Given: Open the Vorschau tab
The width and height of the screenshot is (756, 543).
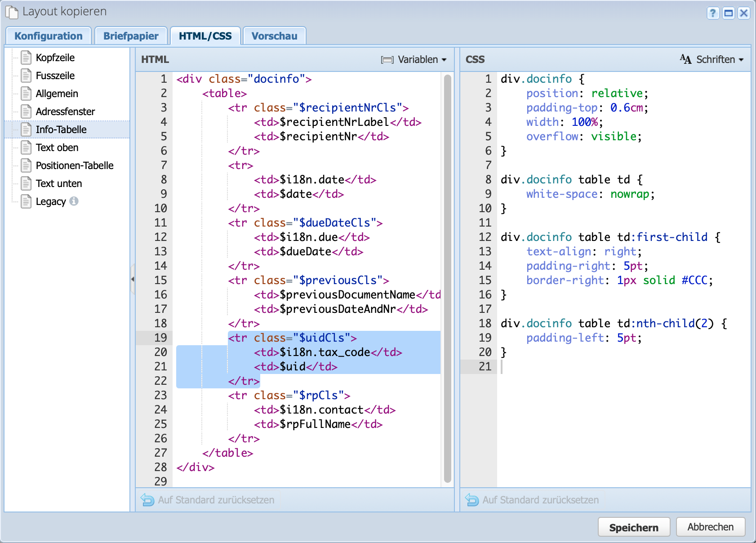Looking at the screenshot, I should point(274,36).
